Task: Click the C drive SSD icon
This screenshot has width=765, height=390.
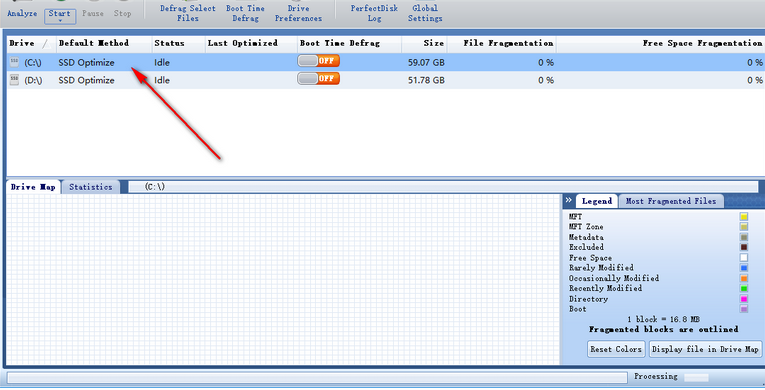Action: pos(14,62)
